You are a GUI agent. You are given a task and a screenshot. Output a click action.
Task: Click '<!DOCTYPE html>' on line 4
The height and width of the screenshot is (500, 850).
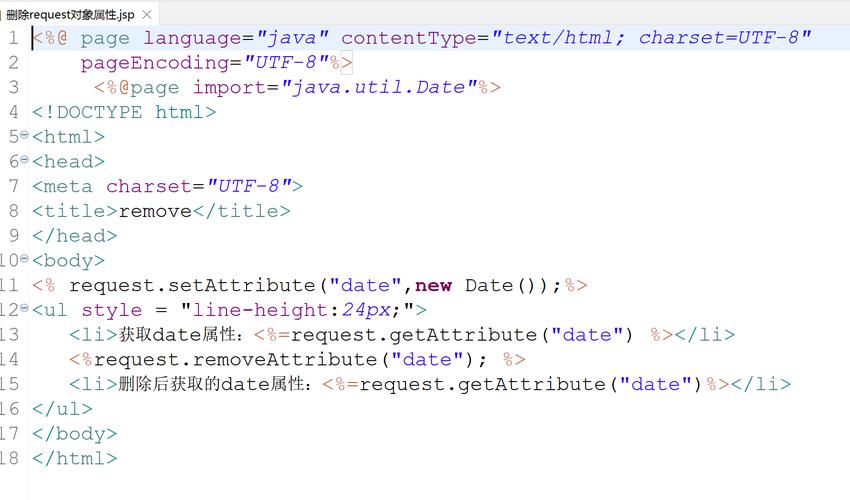point(124,112)
